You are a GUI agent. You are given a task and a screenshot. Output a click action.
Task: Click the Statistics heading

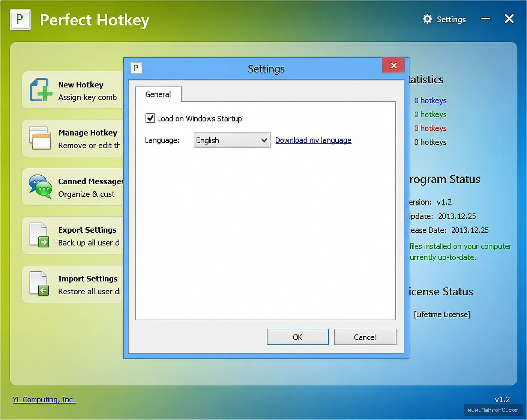click(x=426, y=80)
